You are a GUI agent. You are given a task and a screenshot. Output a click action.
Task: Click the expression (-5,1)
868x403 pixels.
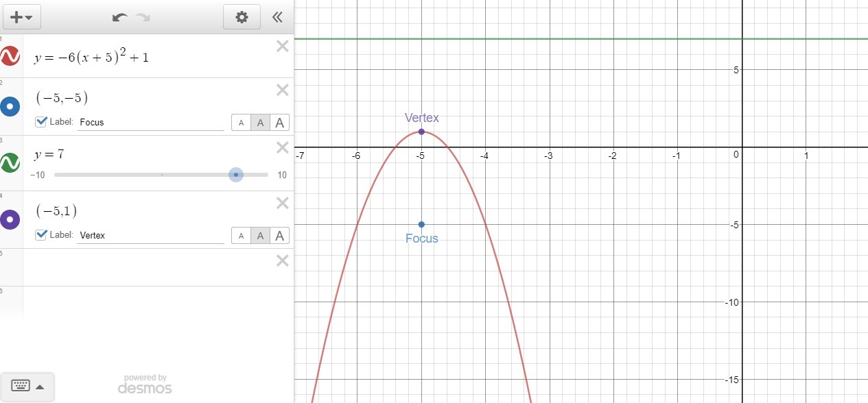(58, 210)
